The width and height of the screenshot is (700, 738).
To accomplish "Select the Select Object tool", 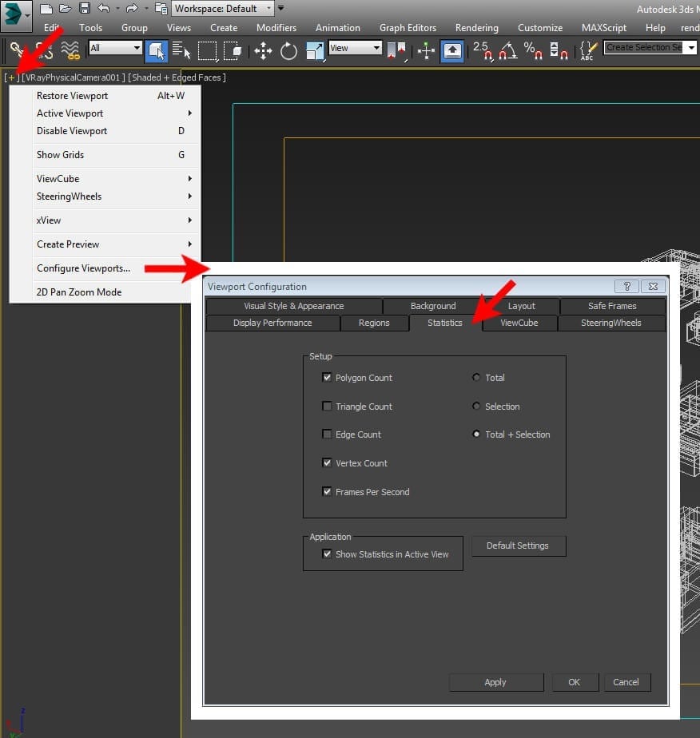I will point(156,51).
